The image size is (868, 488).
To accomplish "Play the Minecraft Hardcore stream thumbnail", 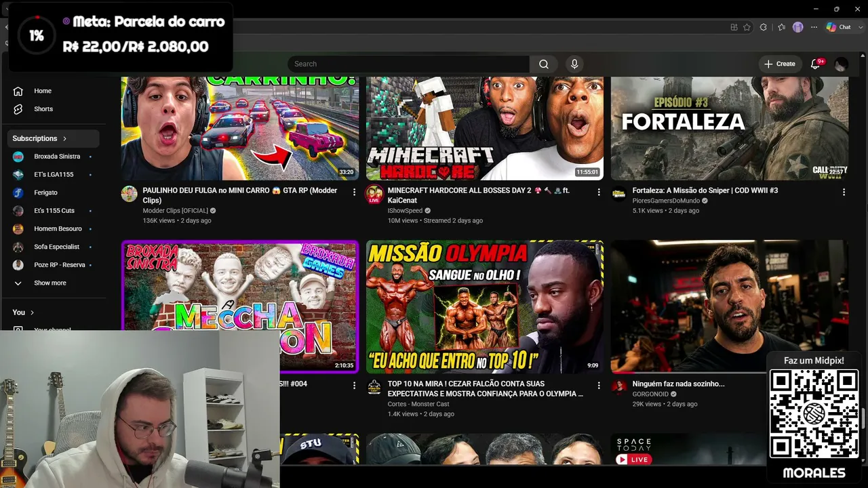I will 485,127.
